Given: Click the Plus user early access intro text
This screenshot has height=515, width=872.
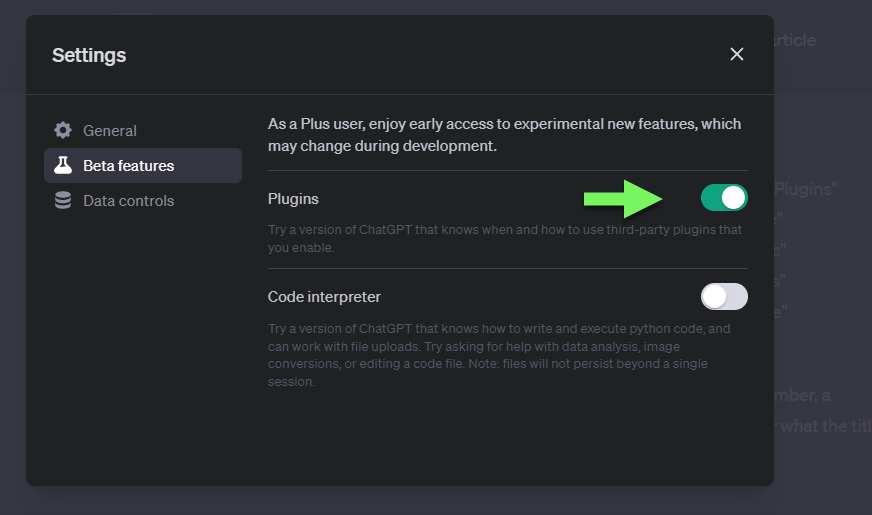Looking at the screenshot, I should 504,135.
